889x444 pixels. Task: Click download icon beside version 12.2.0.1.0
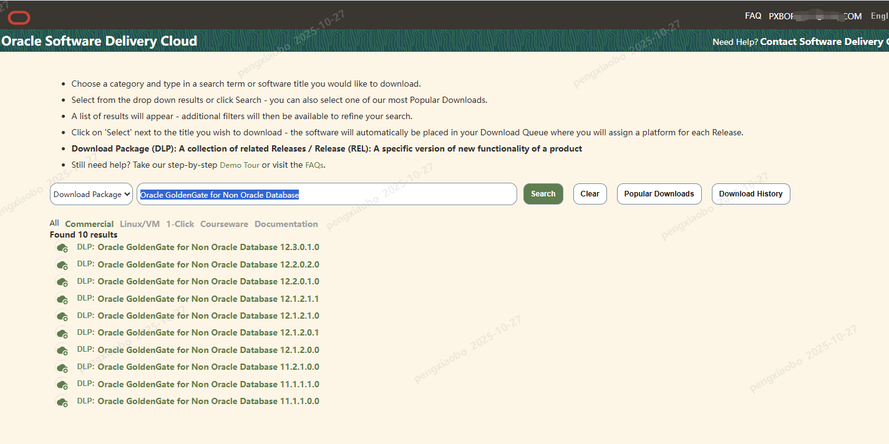tap(62, 282)
